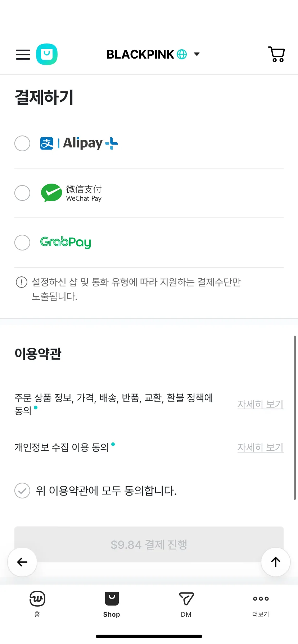Tap the Alipay+ logo
Image resolution: width=298 pixels, height=644 pixels.
[x=79, y=143]
